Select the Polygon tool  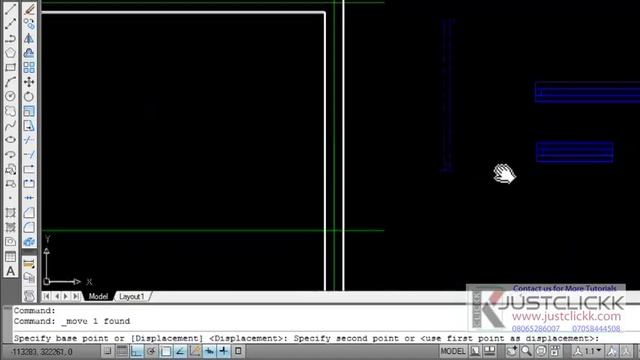[x=10, y=53]
